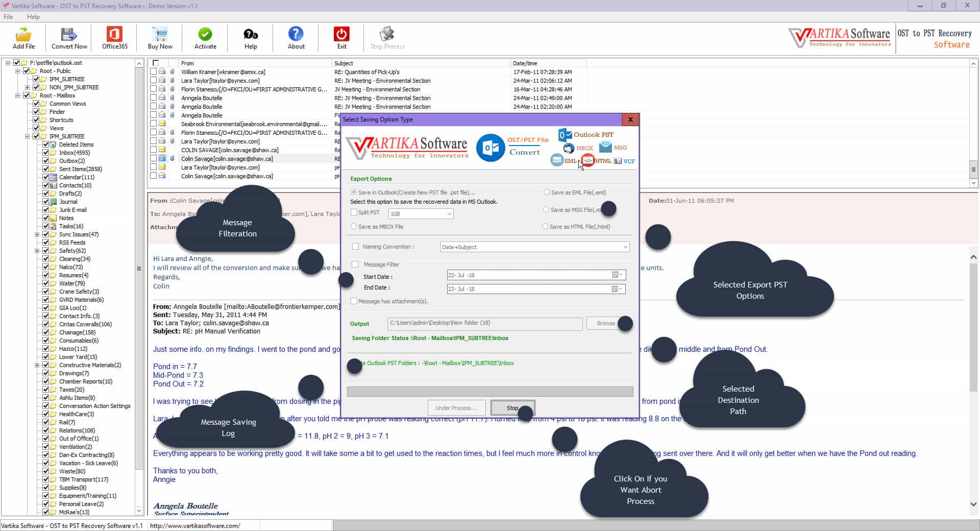The image size is (980, 531).
Task: Collapse the Root - Mailbox tree node
Action: click(x=17, y=95)
